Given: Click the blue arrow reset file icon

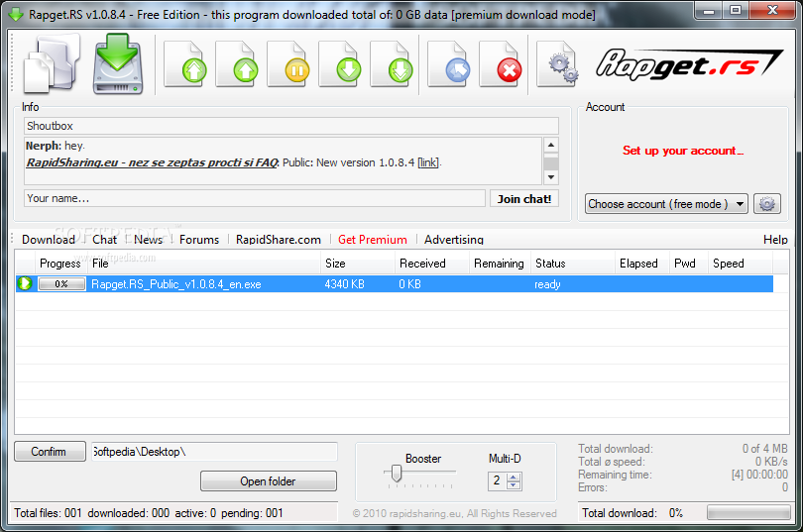Looking at the screenshot, I should 449,65.
